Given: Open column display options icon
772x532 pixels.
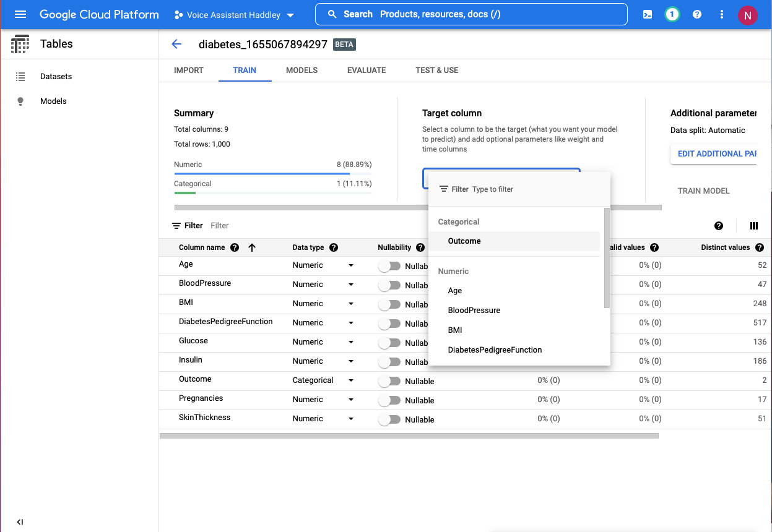Looking at the screenshot, I should click(753, 226).
